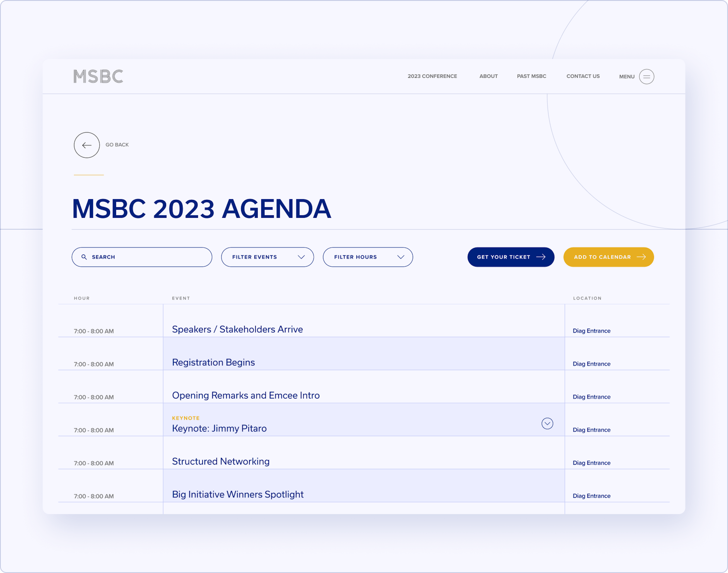The image size is (728, 573).
Task: Open the Structured Networking event
Action: [221, 461]
